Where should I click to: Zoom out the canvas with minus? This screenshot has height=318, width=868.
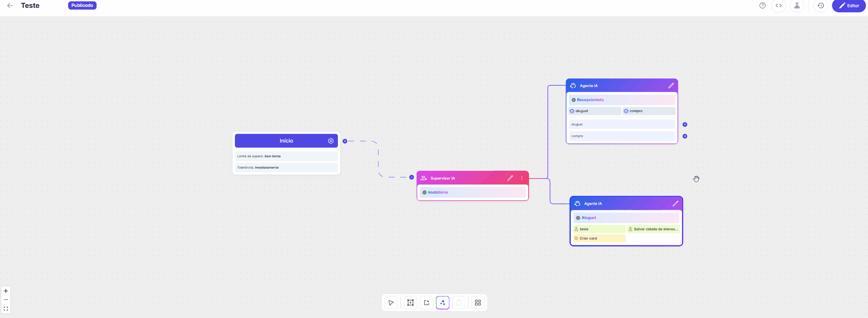pos(6,300)
